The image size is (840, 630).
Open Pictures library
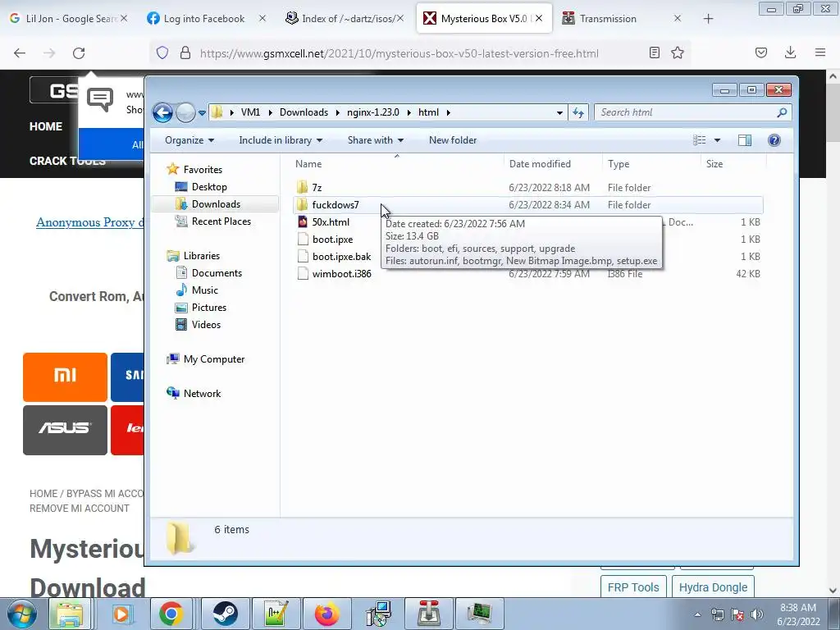pos(209,307)
